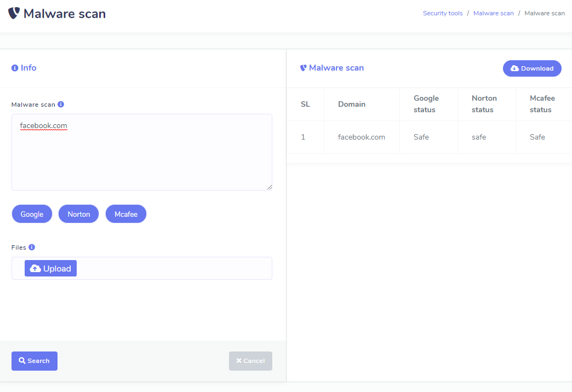The height and width of the screenshot is (392, 572).
Task: Go to the Malware scan breadcrumb link
Action: tap(493, 13)
